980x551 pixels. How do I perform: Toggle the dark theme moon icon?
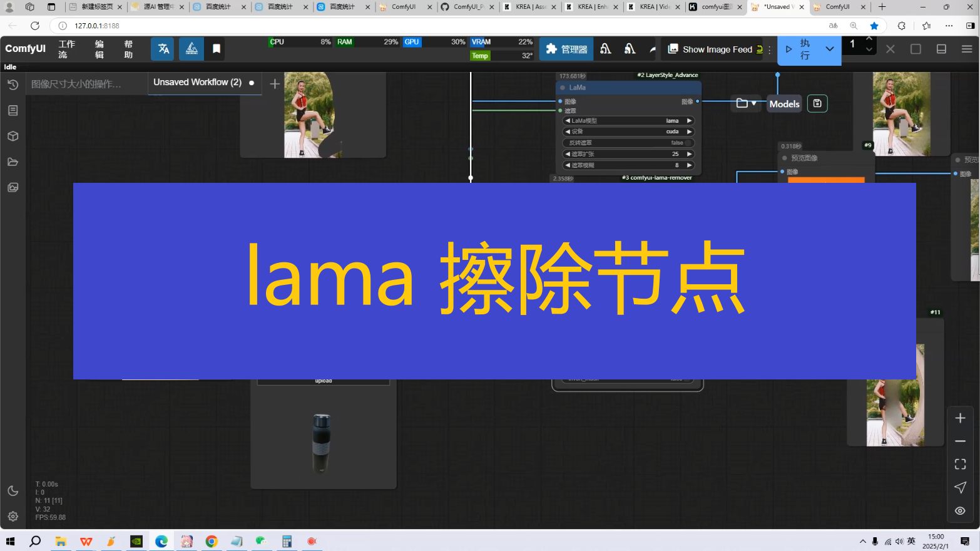click(13, 491)
